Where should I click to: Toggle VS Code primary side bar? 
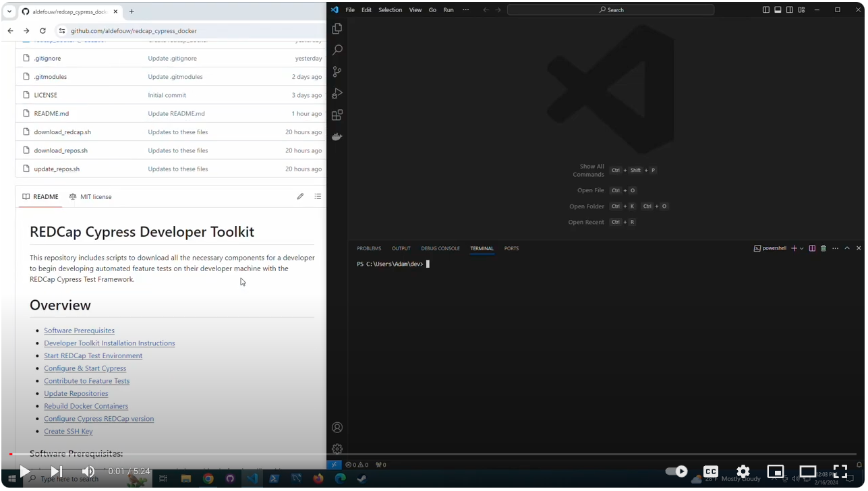click(x=766, y=10)
